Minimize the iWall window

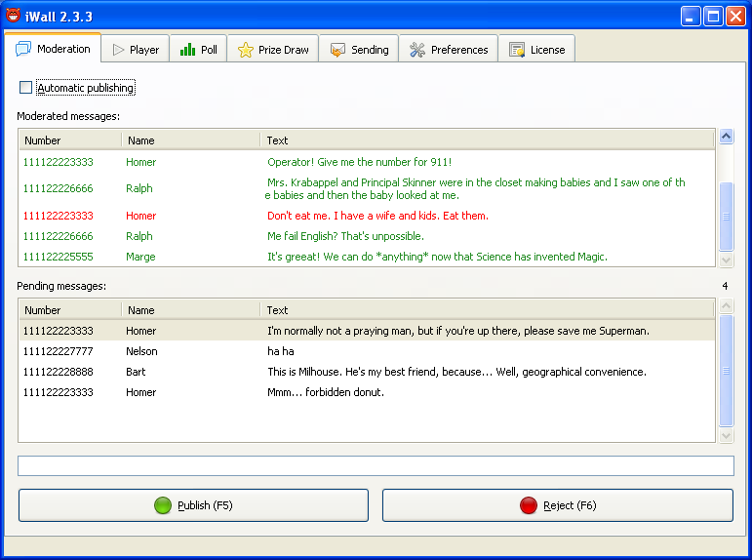[691, 17]
